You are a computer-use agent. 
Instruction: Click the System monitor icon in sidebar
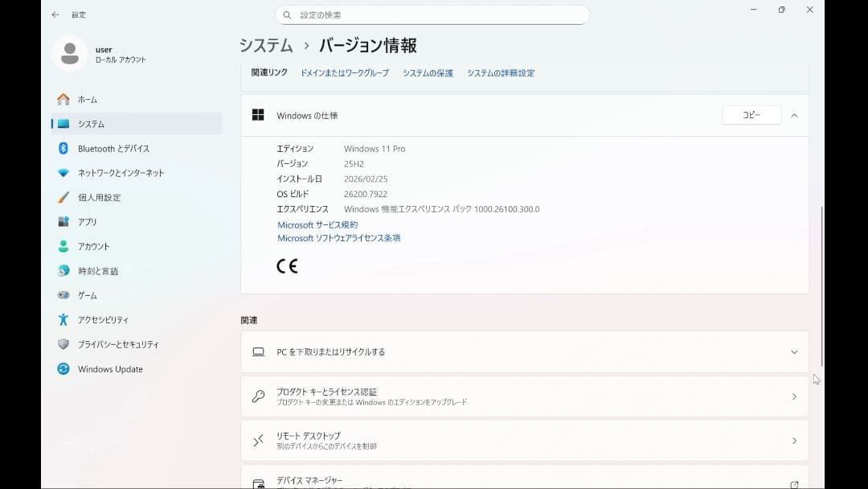point(63,124)
